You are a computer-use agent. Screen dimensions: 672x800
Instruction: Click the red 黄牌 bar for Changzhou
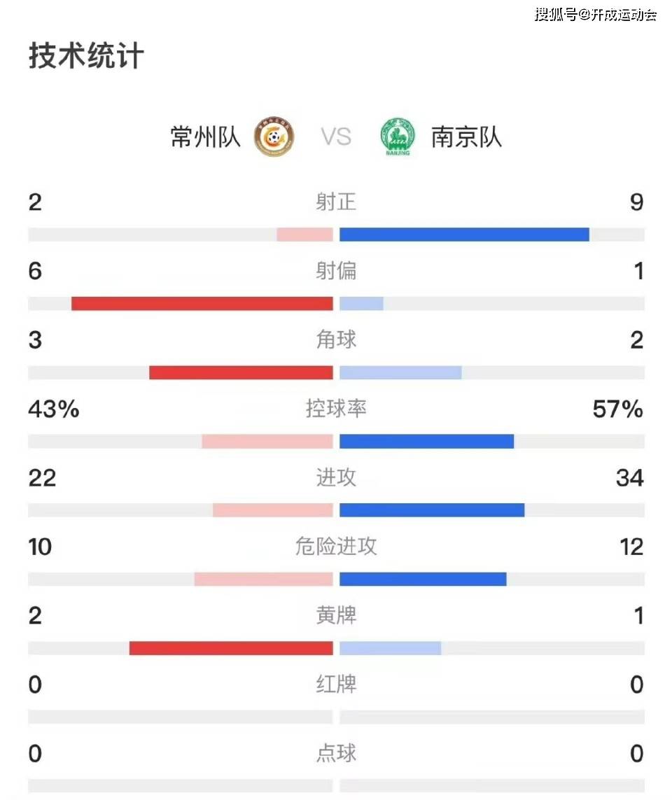pos(231,648)
